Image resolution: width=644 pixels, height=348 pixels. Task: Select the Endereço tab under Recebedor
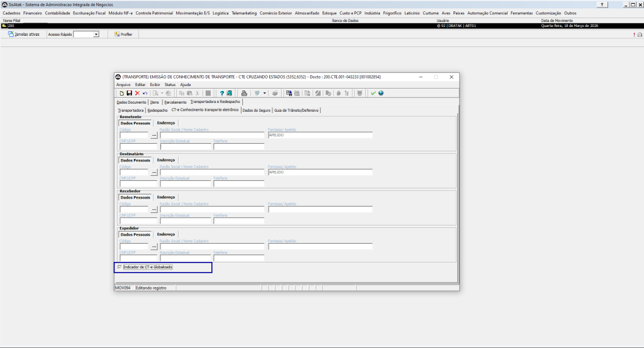(166, 197)
